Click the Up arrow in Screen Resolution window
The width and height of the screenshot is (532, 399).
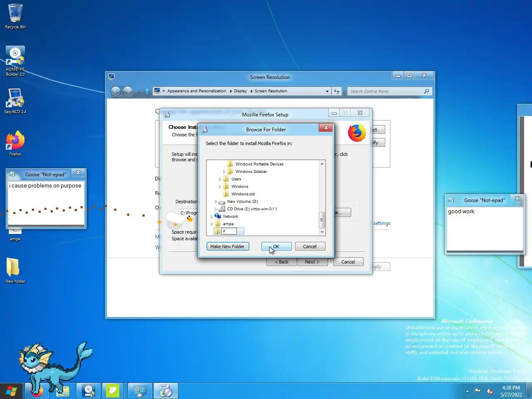tap(147, 91)
